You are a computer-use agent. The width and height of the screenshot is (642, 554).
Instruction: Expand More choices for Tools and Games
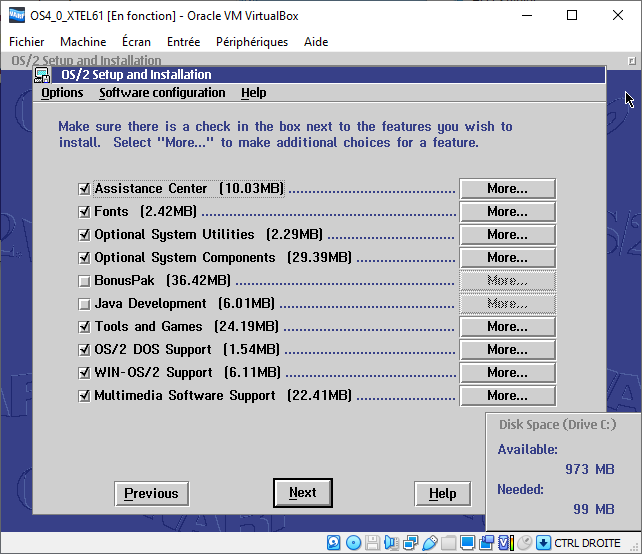(x=507, y=327)
